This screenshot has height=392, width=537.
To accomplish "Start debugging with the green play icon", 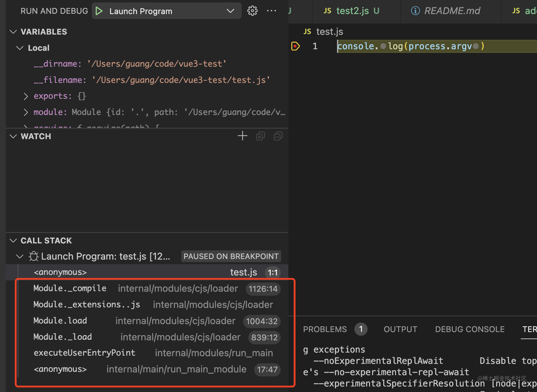I will click(99, 11).
